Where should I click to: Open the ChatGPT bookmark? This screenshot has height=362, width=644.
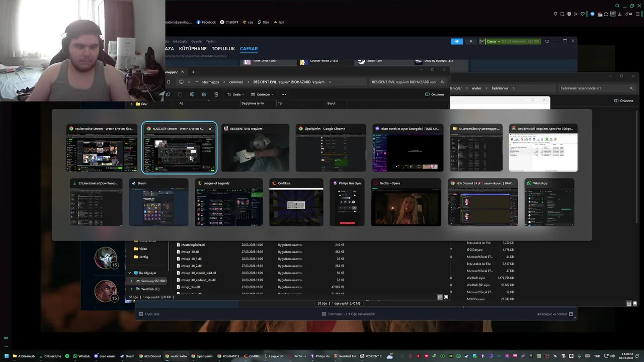(x=229, y=22)
